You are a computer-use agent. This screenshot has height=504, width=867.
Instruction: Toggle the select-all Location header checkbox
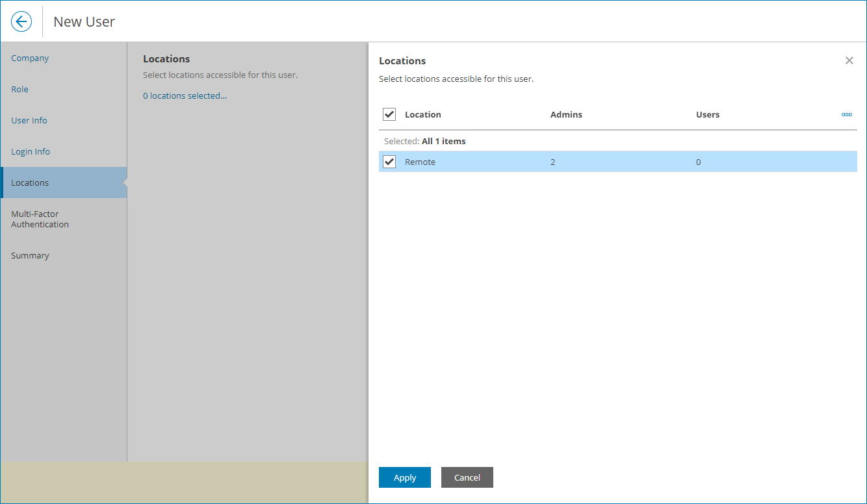coord(389,114)
